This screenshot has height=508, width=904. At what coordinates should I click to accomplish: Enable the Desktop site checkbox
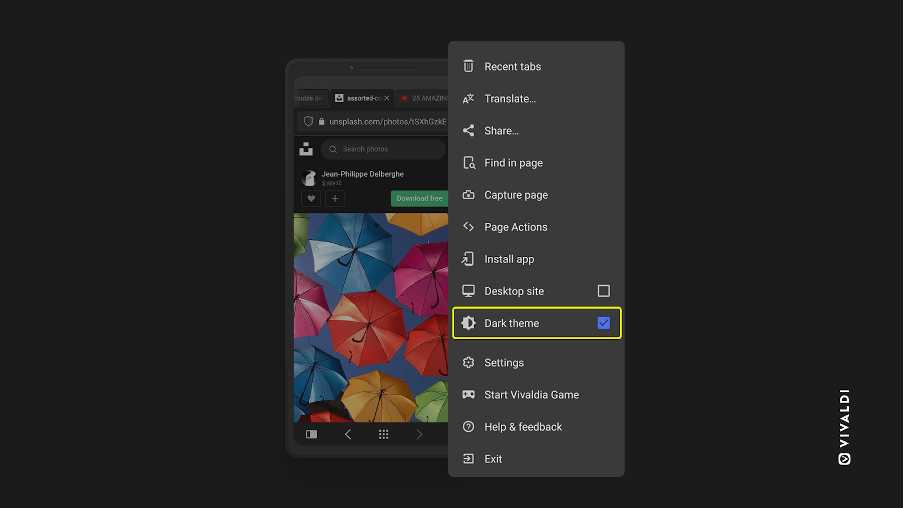tap(603, 291)
